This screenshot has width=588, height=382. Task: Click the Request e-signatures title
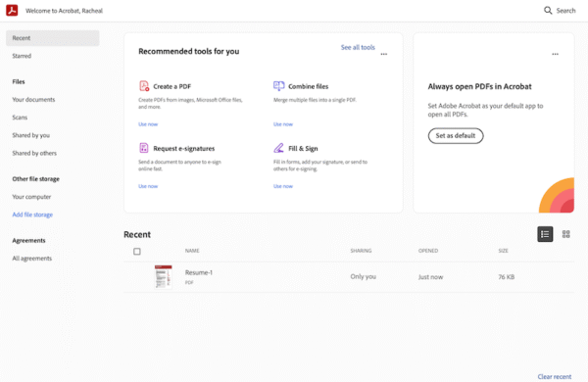(x=184, y=149)
